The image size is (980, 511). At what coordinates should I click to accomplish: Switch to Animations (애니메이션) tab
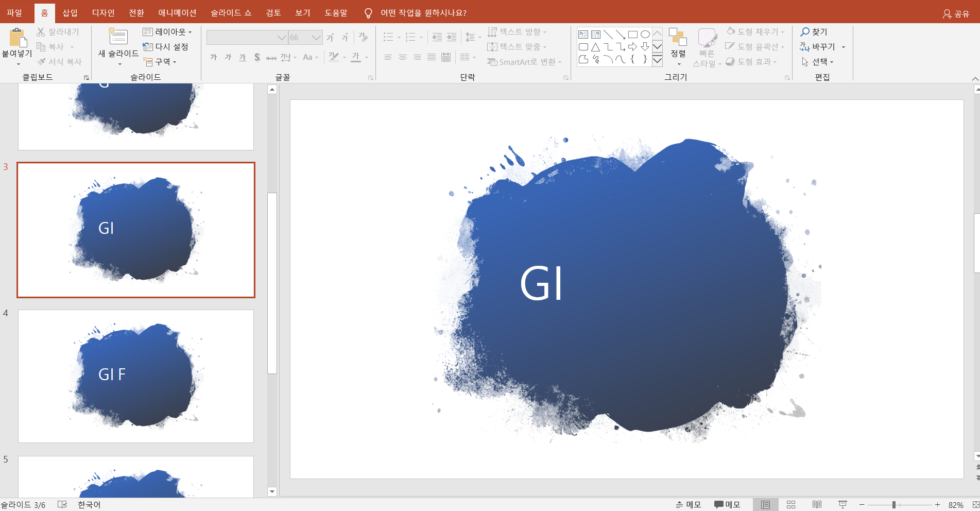click(177, 13)
